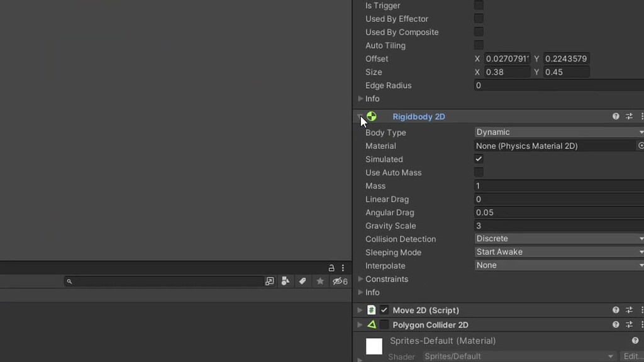Enable Use Auto Mass
The width and height of the screenshot is (644, 362).
point(479,172)
